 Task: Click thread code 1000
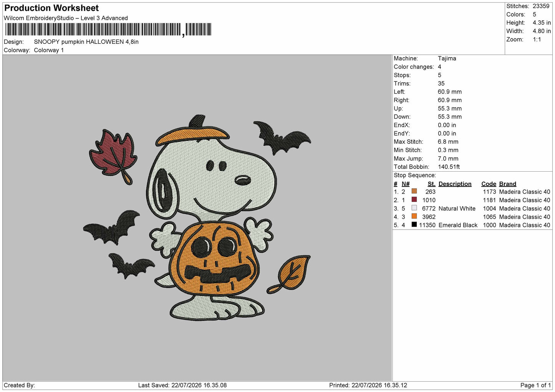[489, 225]
